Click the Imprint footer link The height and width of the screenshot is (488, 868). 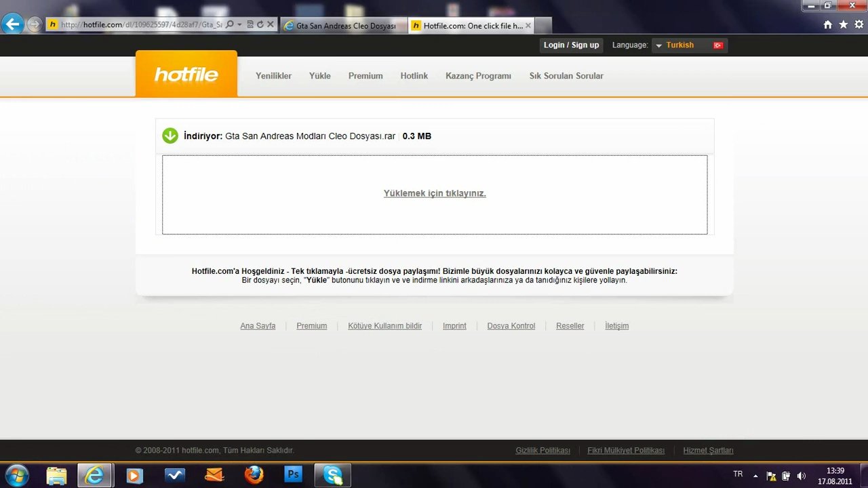(x=454, y=326)
